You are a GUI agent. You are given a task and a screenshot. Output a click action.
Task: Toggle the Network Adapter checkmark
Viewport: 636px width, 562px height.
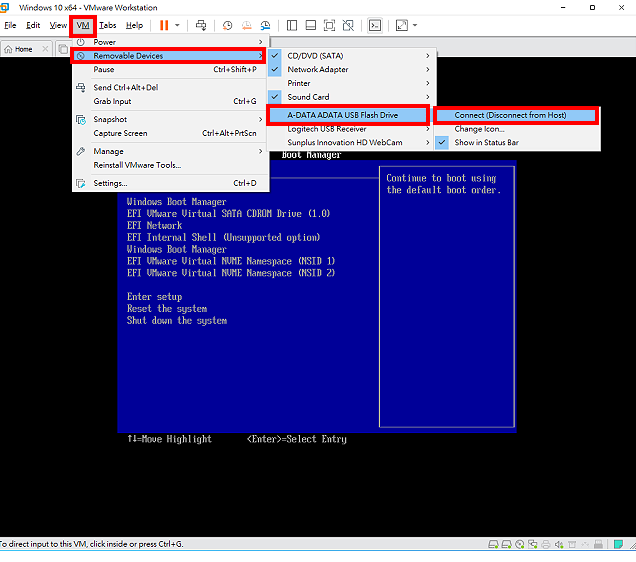(x=275, y=69)
